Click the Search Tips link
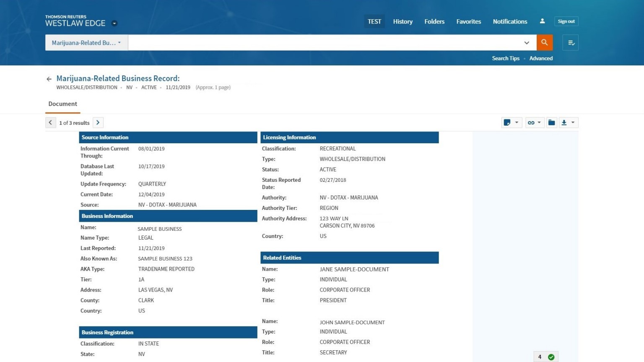The height and width of the screenshot is (362, 644). 506,58
